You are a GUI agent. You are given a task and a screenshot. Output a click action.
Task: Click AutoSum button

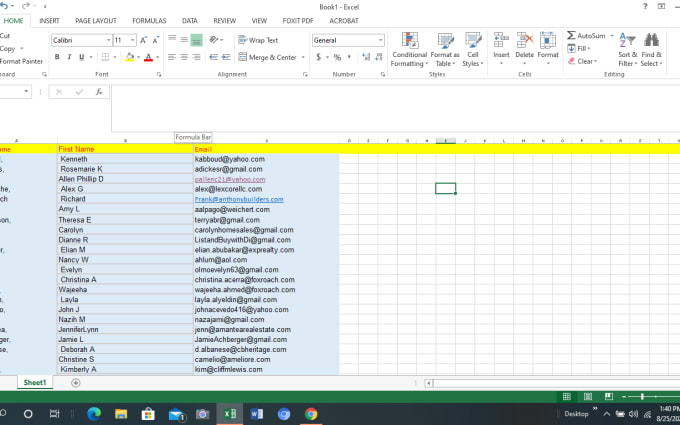(586, 36)
